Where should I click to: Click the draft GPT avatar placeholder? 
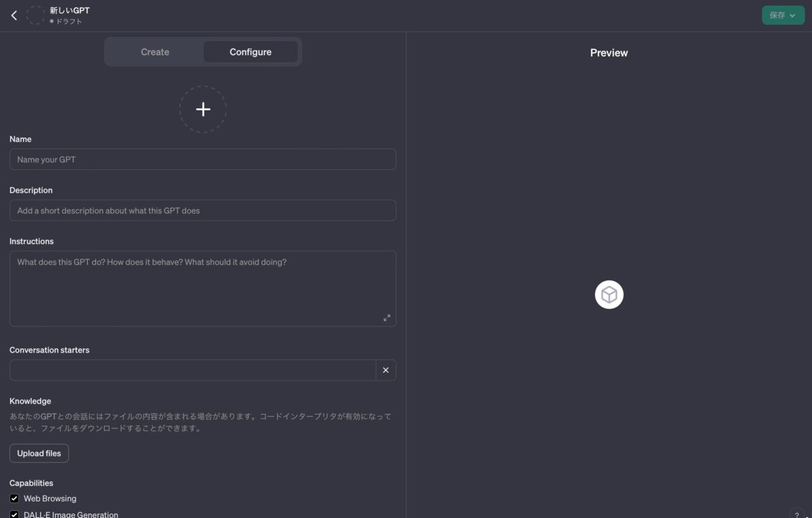tap(35, 15)
